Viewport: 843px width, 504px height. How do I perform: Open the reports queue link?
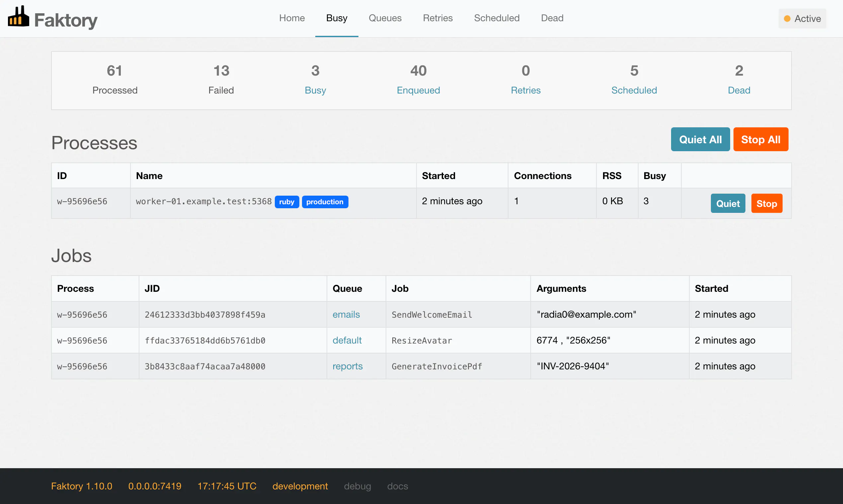(347, 366)
